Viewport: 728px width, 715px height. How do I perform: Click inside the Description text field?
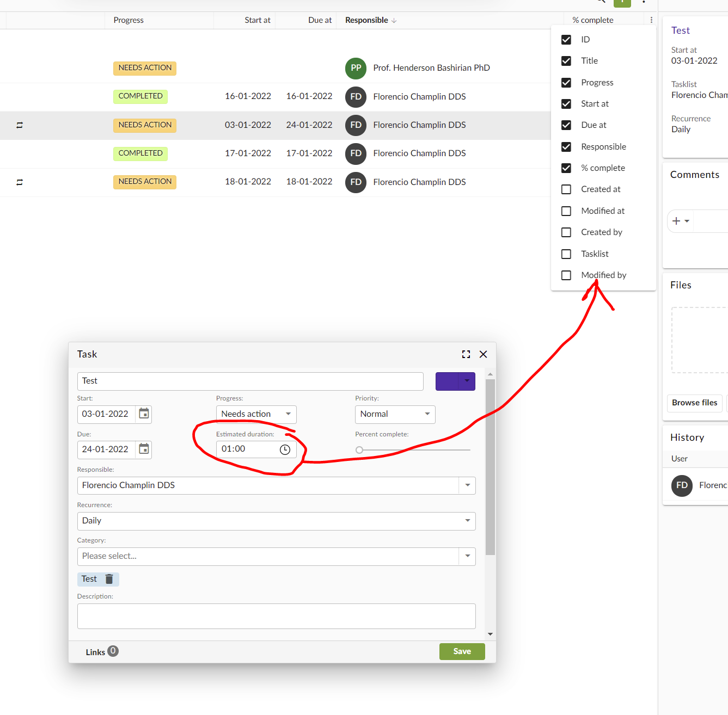[276, 616]
